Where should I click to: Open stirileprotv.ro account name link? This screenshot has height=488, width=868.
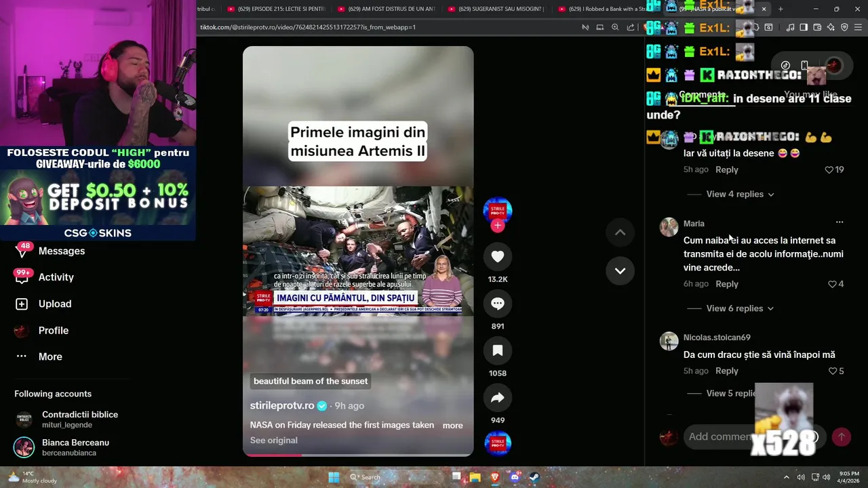282,405
